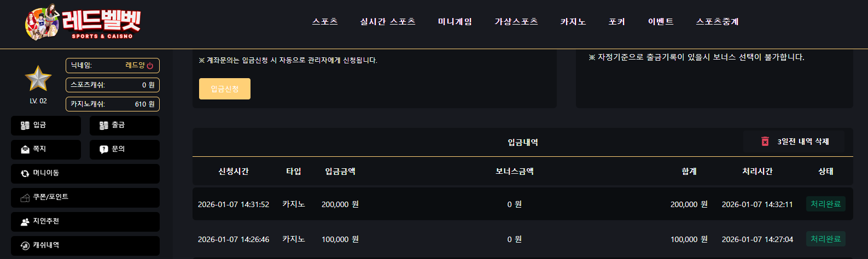
Task: Click 3일전 내역 삭제 button
Action: point(794,142)
